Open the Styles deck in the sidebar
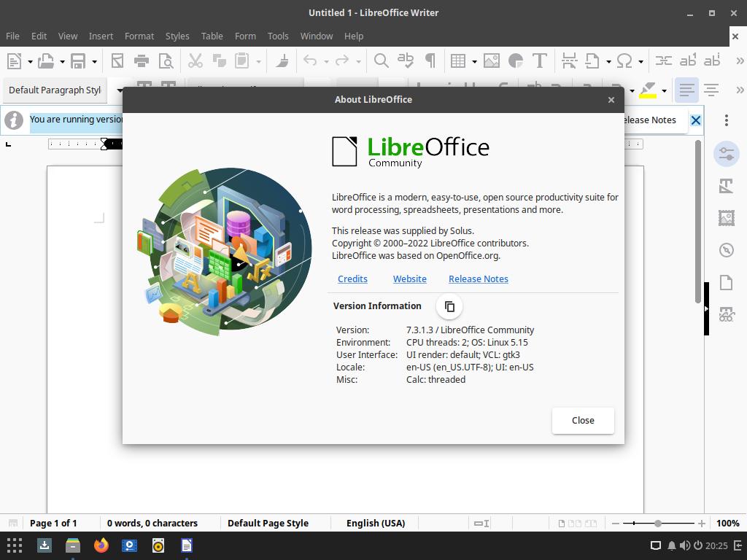Image resolution: width=747 pixels, height=560 pixels. click(x=727, y=186)
